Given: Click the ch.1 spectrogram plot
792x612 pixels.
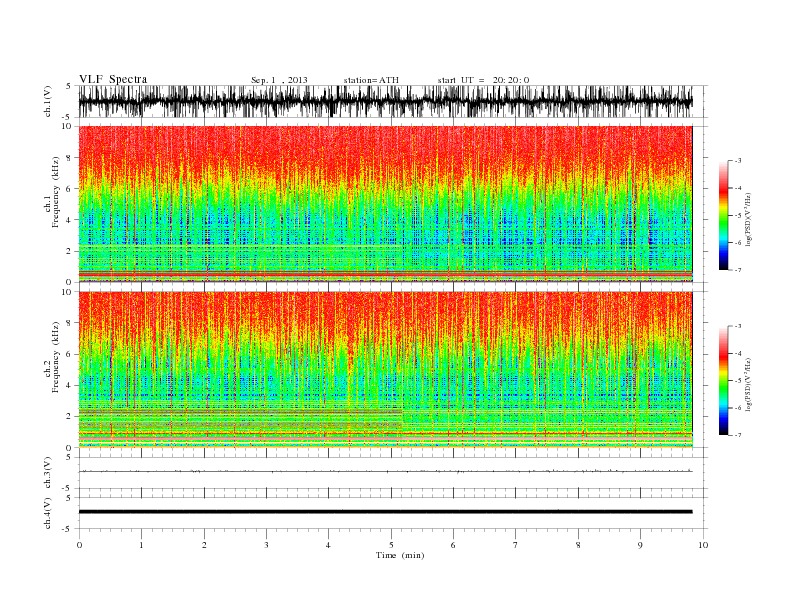Looking at the screenshot, I should click(x=385, y=204).
